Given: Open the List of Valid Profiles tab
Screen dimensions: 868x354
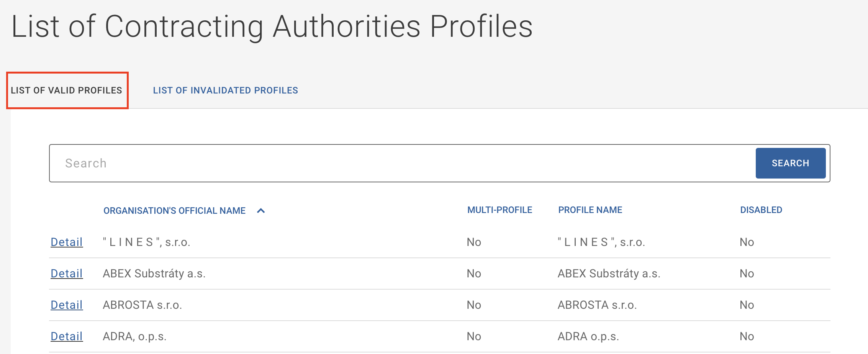Looking at the screenshot, I should pos(67,90).
